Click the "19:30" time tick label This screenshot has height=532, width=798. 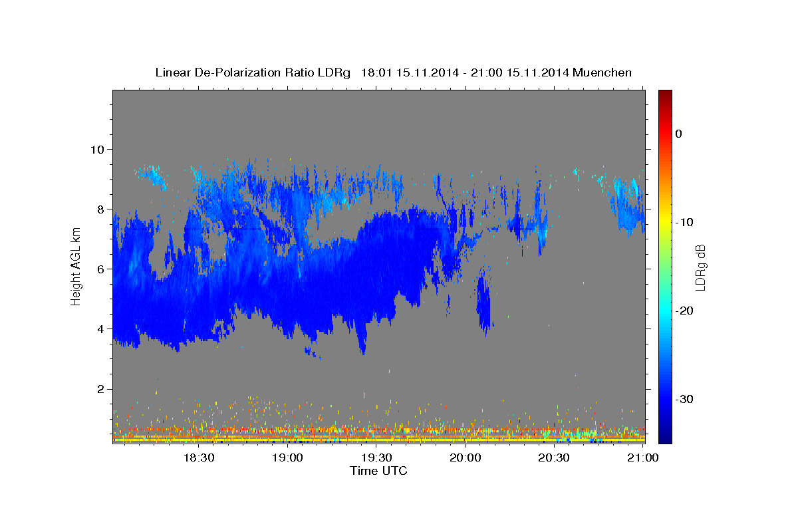376,458
